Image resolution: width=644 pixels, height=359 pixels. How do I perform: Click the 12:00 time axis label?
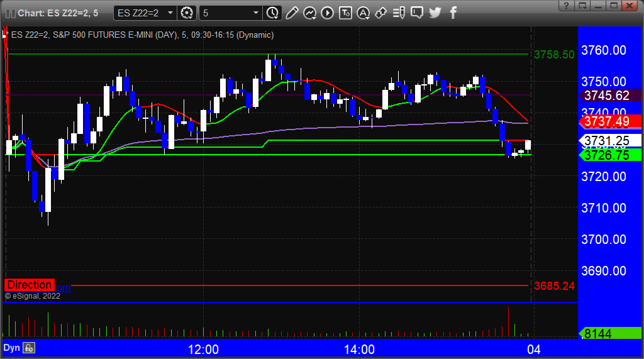point(203,350)
